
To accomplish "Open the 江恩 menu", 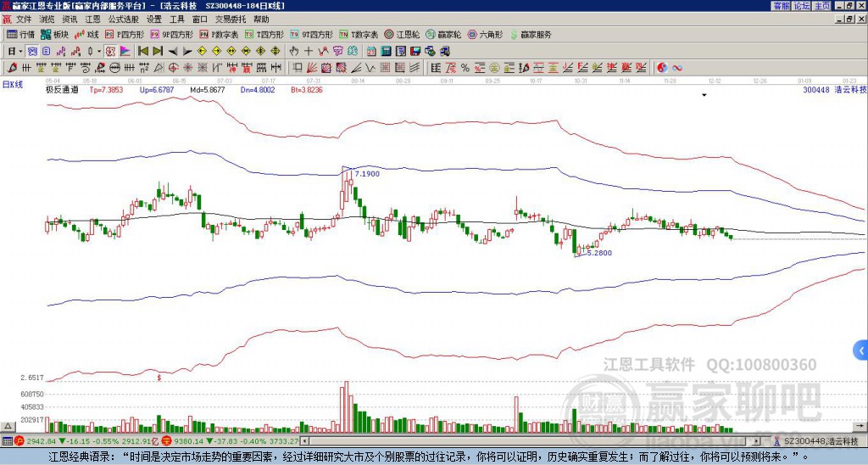I will click(92, 20).
